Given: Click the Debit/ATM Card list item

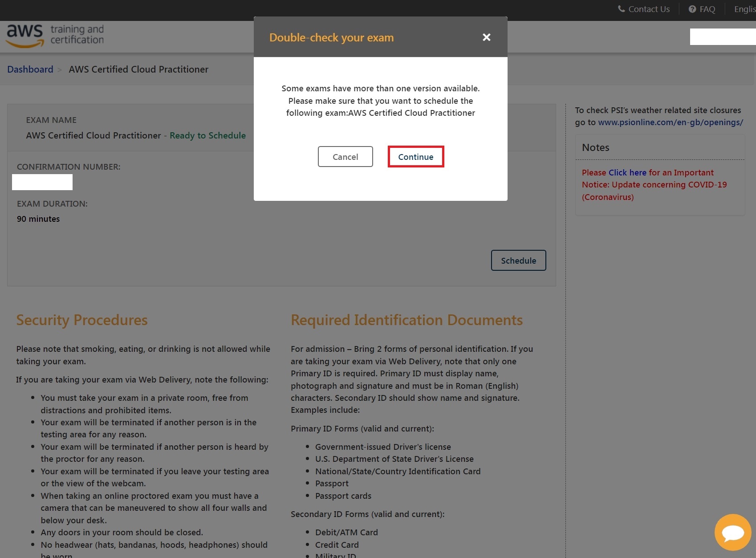Looking at the screenshot, I should pos(346,532).
